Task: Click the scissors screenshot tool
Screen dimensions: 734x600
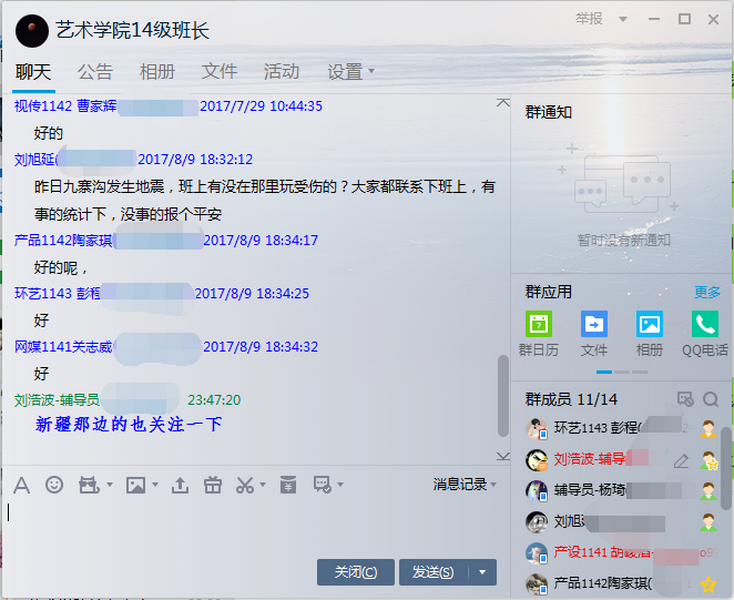Action: [x=245, y=485]
